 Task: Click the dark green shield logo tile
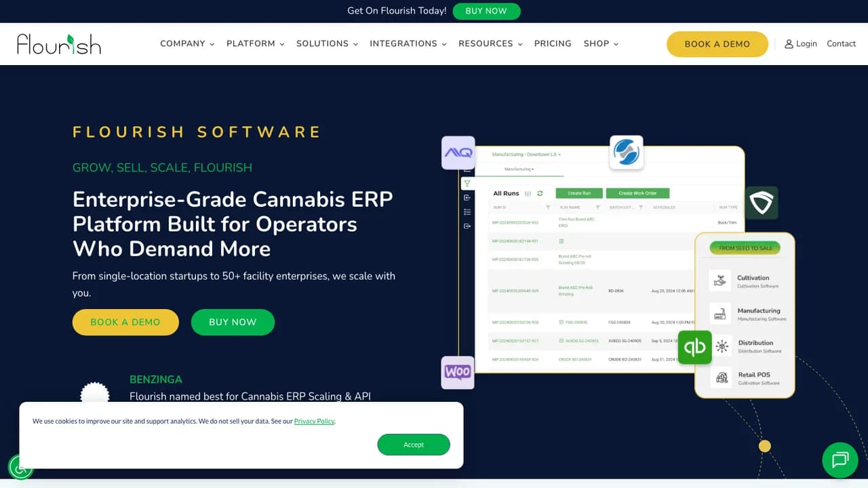tap(762, 203)
